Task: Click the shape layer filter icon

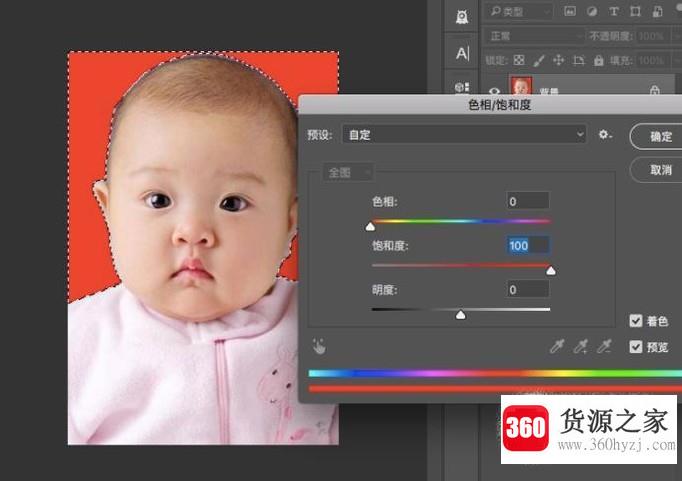Action: pyautogui.click(x=635, y=12)
